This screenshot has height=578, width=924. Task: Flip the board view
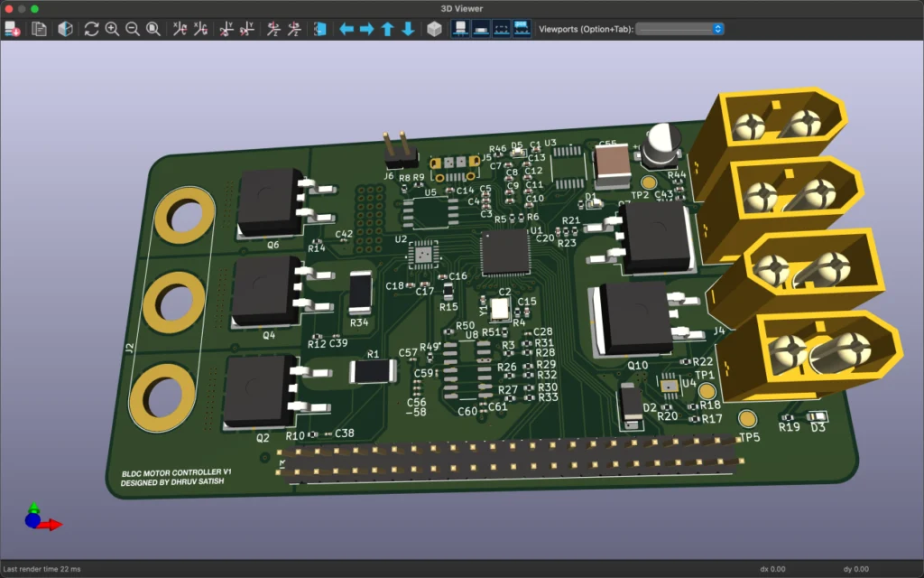(320, 29)
